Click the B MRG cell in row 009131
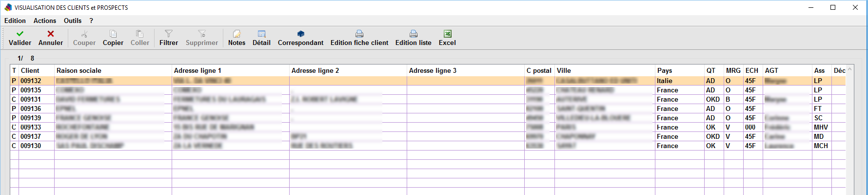 coord(733,99)
